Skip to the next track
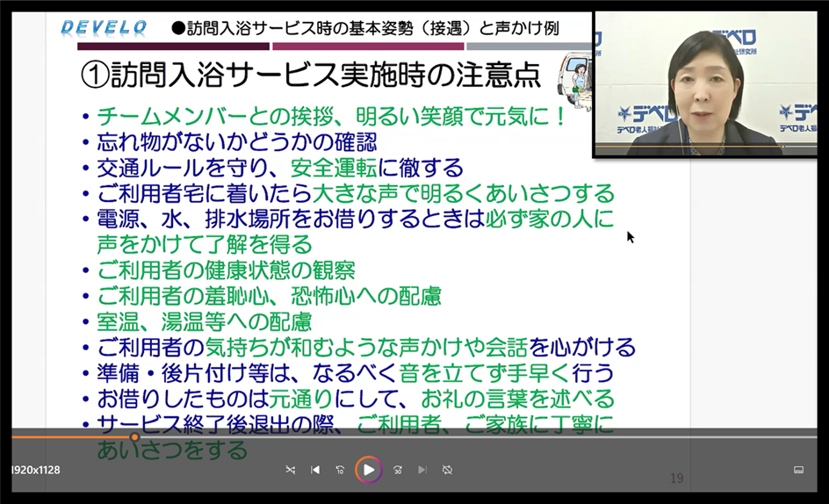This screenshot has height=504, width=829. pos(422,470)
